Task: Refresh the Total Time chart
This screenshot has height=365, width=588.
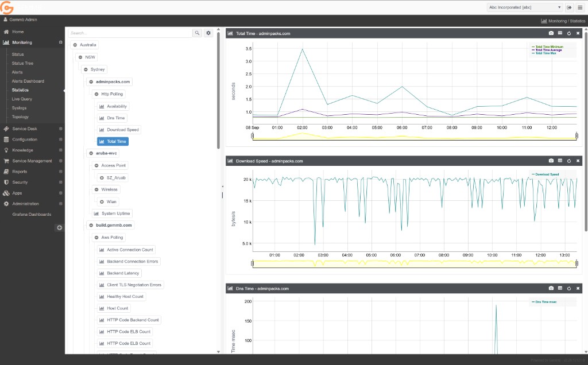Action: (x=569, y=33)
